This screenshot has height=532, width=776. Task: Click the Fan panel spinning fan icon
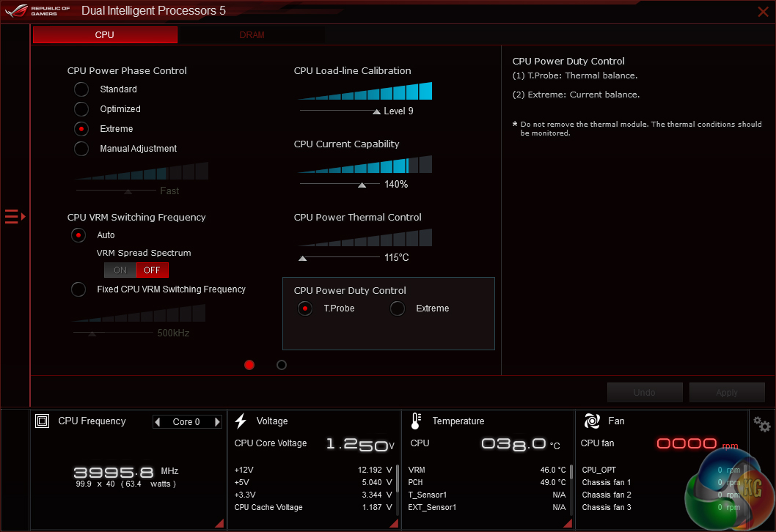pyautogui.click(x=592, y=421)
